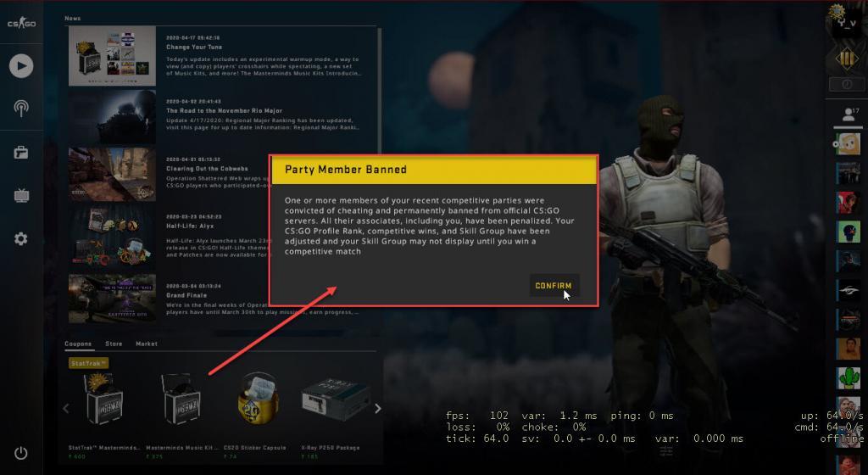The height and width of the screenshot is (475, 868).
Task: Show previous store items with left arrow
Action: tap(66, 409)
